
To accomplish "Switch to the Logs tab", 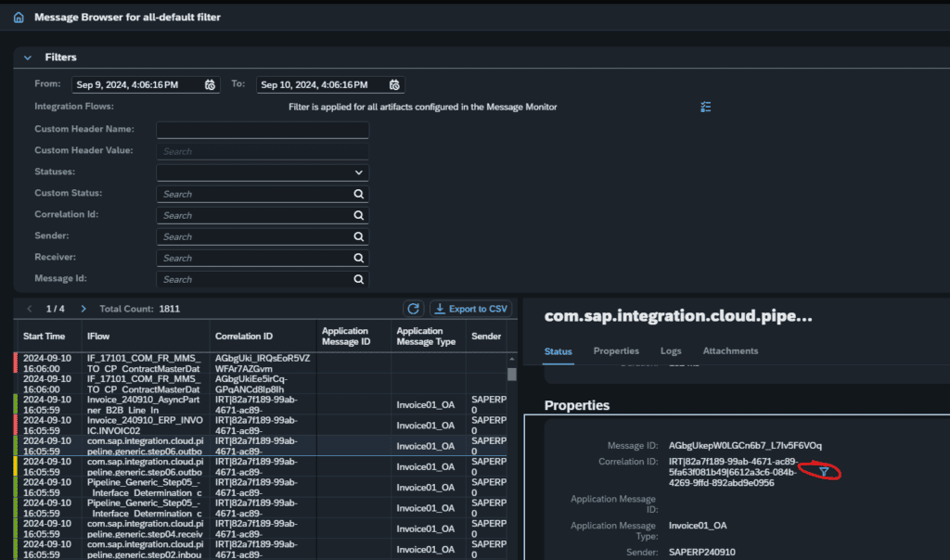I will pos(671,351).
